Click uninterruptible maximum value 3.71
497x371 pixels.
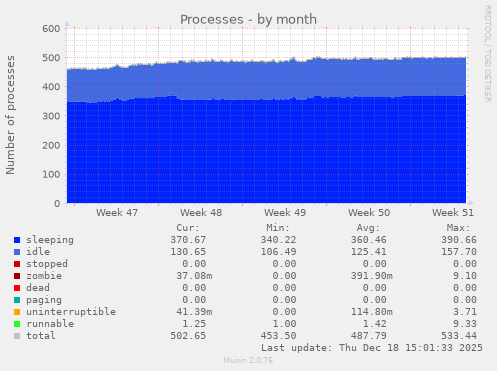pyautogui.click(x=465, y=312)
